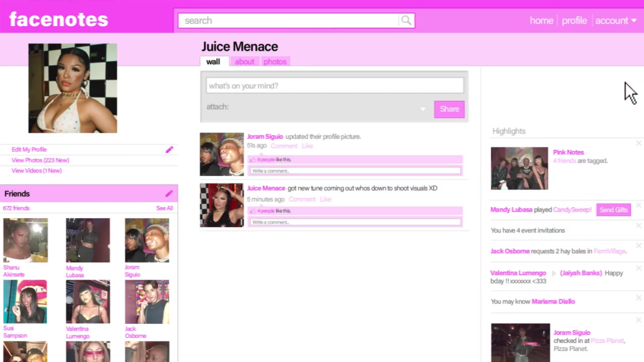
Task: Open the CandySweep! game link
Action: point(572,210)
